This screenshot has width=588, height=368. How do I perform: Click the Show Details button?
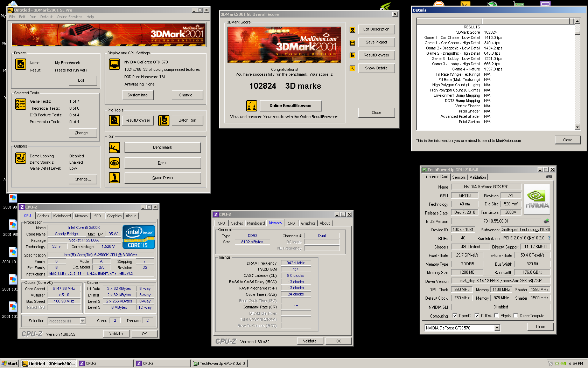377,68
